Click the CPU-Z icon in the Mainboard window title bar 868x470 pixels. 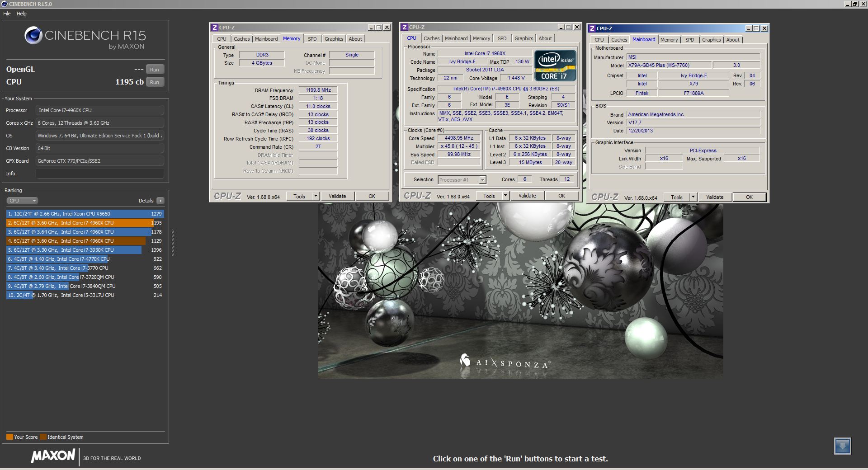coord(592,28)
